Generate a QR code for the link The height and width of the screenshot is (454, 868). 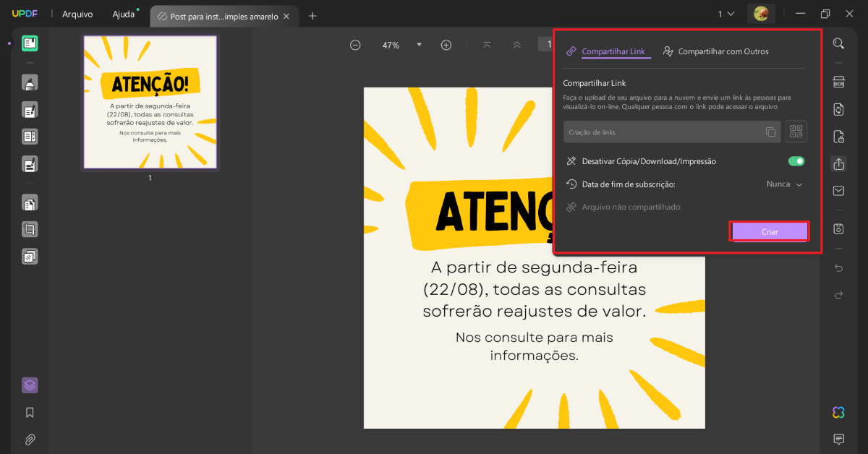796,132
